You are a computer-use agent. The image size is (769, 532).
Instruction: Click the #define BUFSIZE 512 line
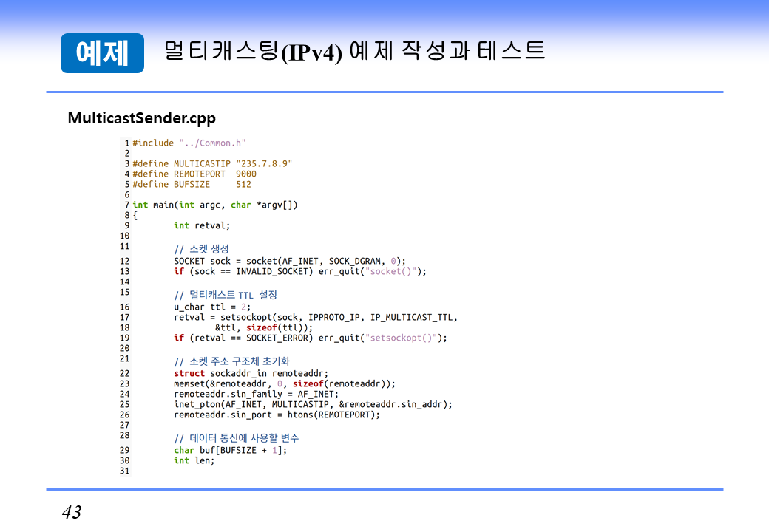point(192,184)
